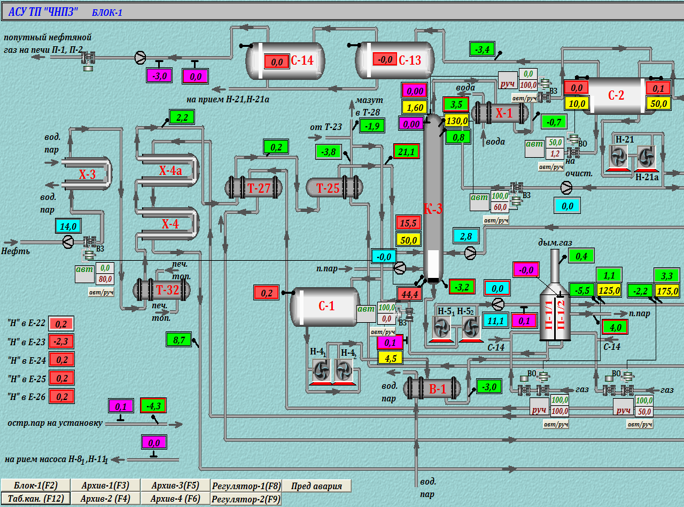Click the cyan 14,0 flow indicator
684x507 pixels.
tap(68, 226)
